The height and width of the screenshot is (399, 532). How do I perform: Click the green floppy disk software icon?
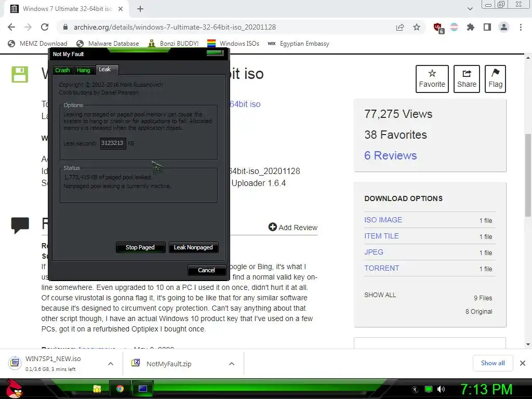click(20, 74)
